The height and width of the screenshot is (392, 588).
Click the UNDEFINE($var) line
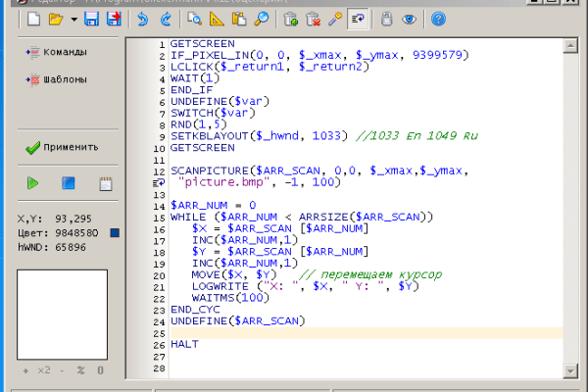pyautogui.click(x=220, y=101)
